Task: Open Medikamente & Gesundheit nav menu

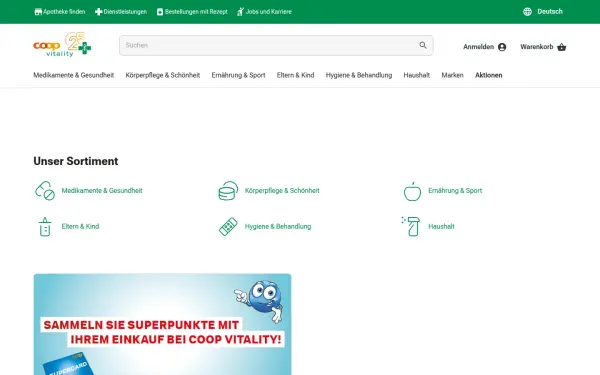Action: click(x=73, y=75)
